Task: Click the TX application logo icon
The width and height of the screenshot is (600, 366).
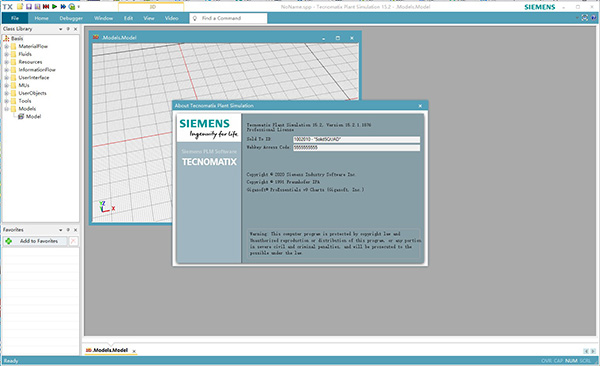Action: click(8, 7)
